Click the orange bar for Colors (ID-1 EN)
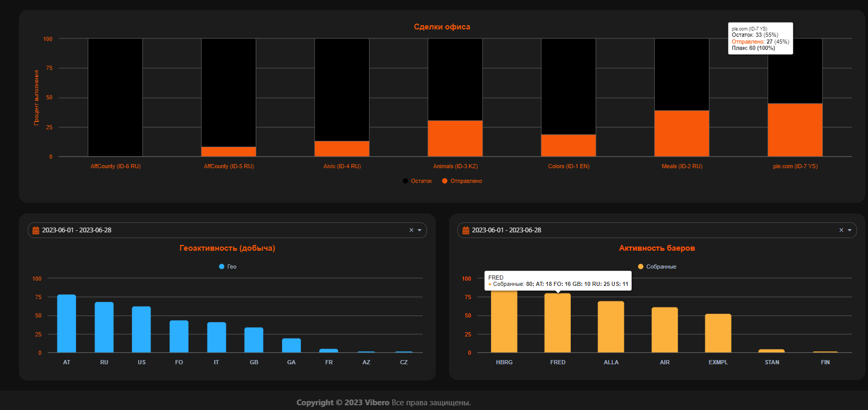Image resolution: width=868 pixels, height=410 pixels. click(x=568, y=146)
